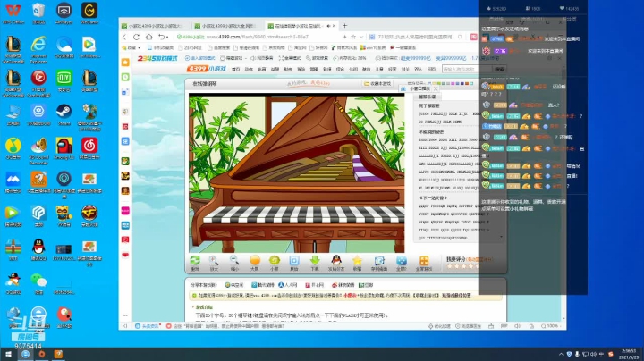The width and height of the screenshot is (644, 361).
Task: Click the zoom-in magnifier under the game
Action: click(x=214, y=261)
